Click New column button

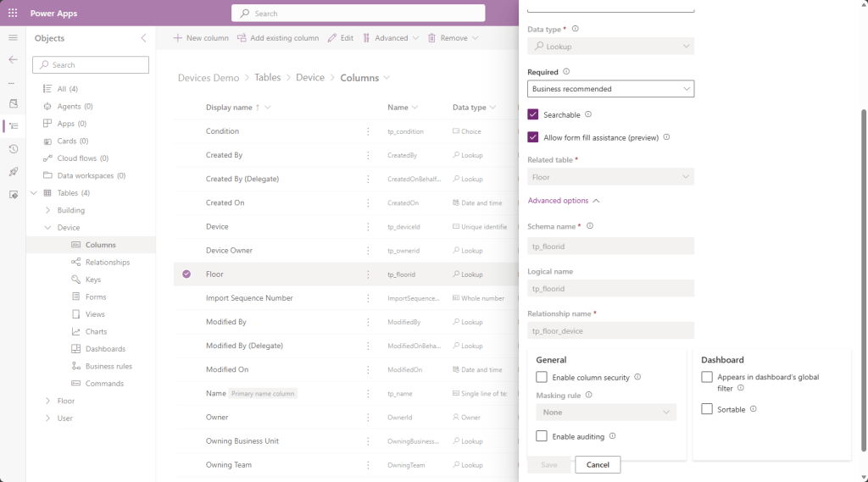(x=201, y=38)
